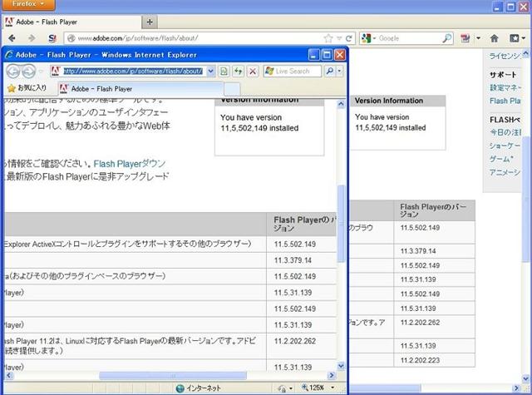Click the Internet Explorer search magnifier button

click(329, 72)
